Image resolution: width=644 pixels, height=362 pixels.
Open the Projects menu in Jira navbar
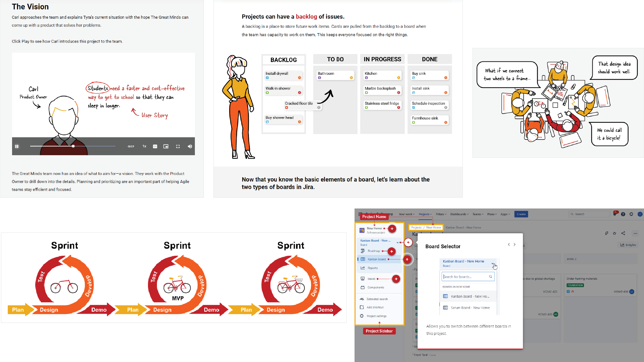coord(425,214)
